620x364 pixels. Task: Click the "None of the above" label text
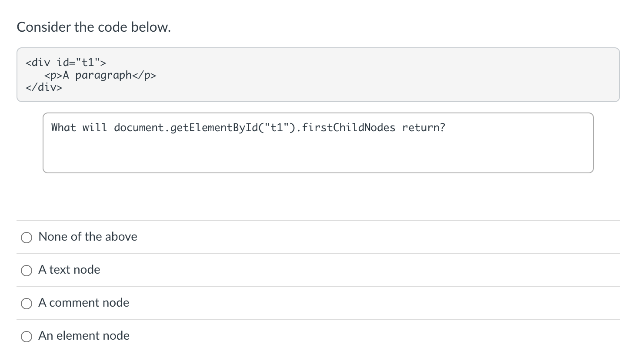coord(88,237)
